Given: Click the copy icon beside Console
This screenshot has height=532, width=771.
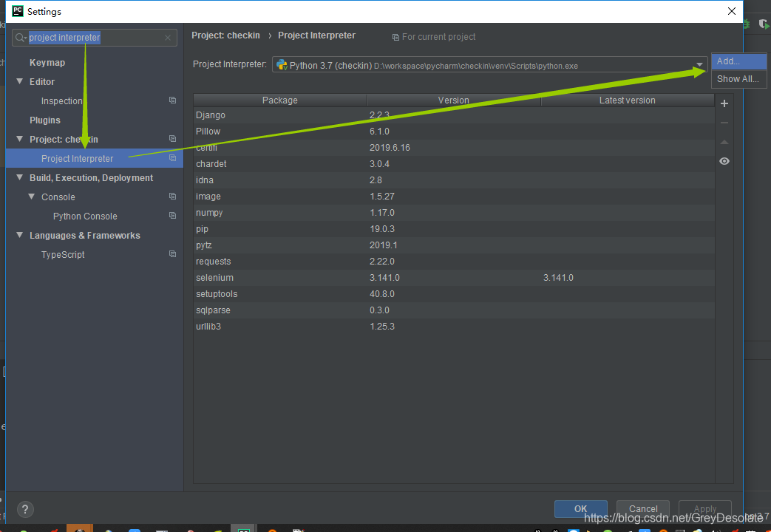Looking at the screenshot, I should click(x=172, y=197).
